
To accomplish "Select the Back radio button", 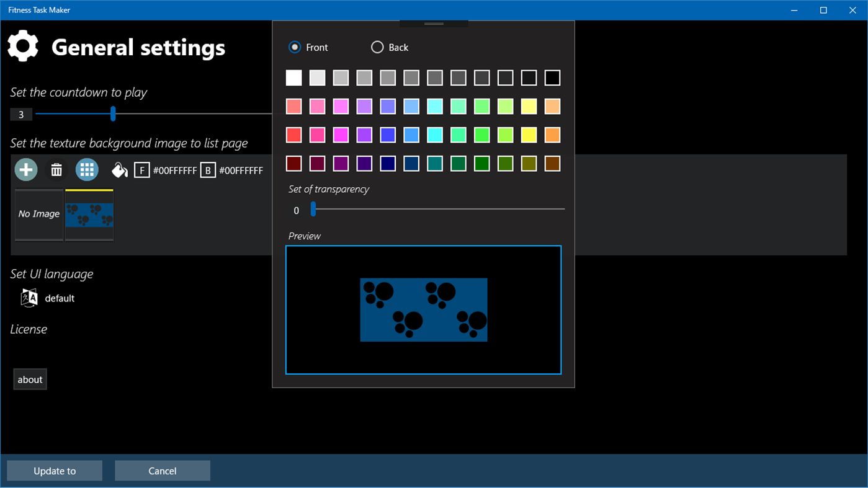I will tap(377, 47).
